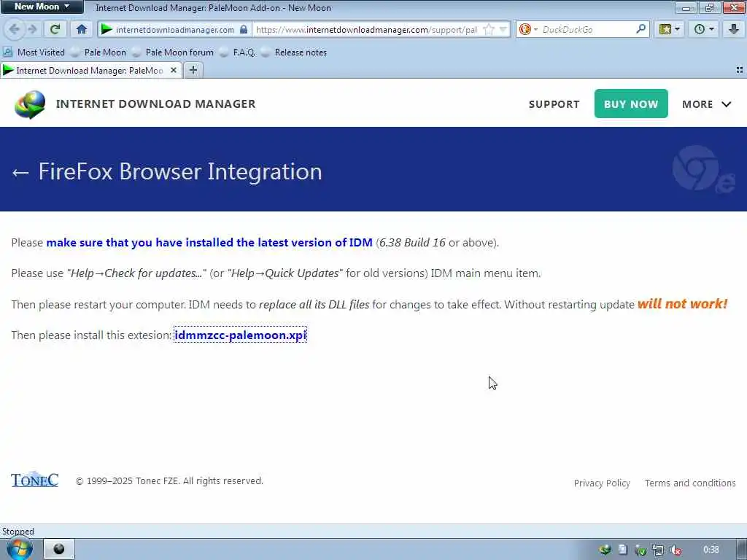Download the idmmzcc-palemoon.xpi extension
Viewport: 747px width, 560px height.
coord(240,335)
